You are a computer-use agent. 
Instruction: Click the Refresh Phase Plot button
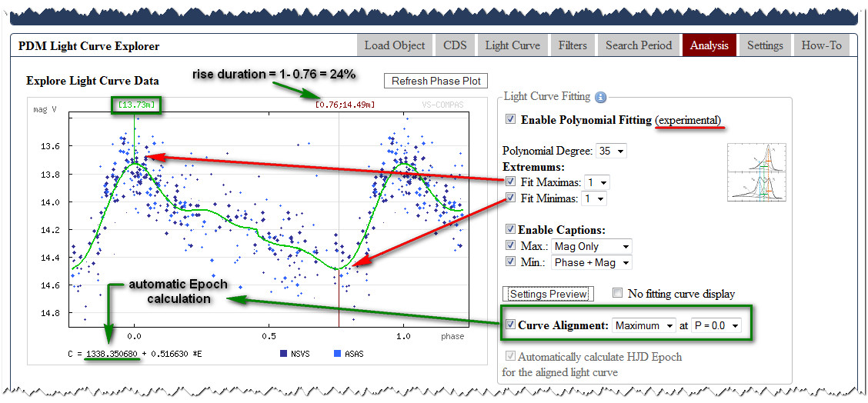436,81
